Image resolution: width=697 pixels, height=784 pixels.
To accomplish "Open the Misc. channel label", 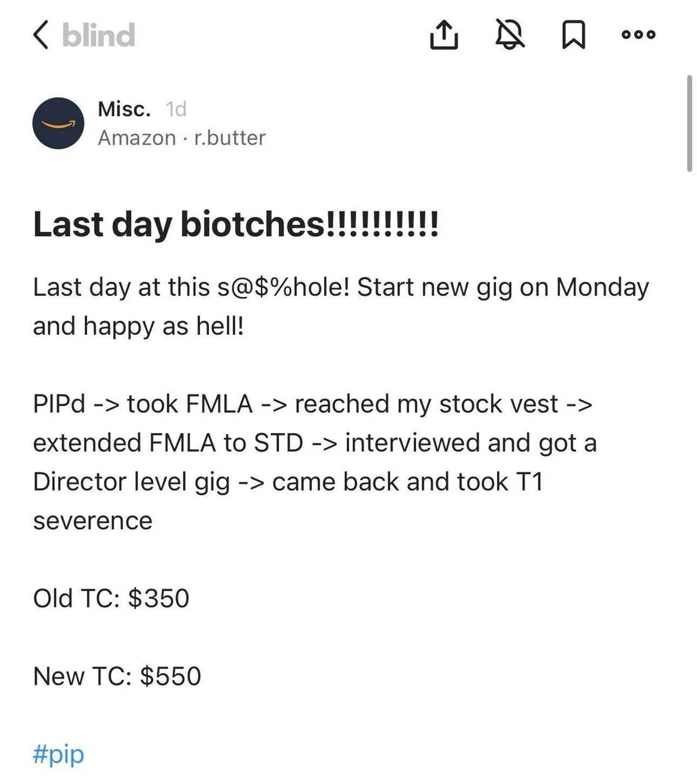I will (124, 109).
